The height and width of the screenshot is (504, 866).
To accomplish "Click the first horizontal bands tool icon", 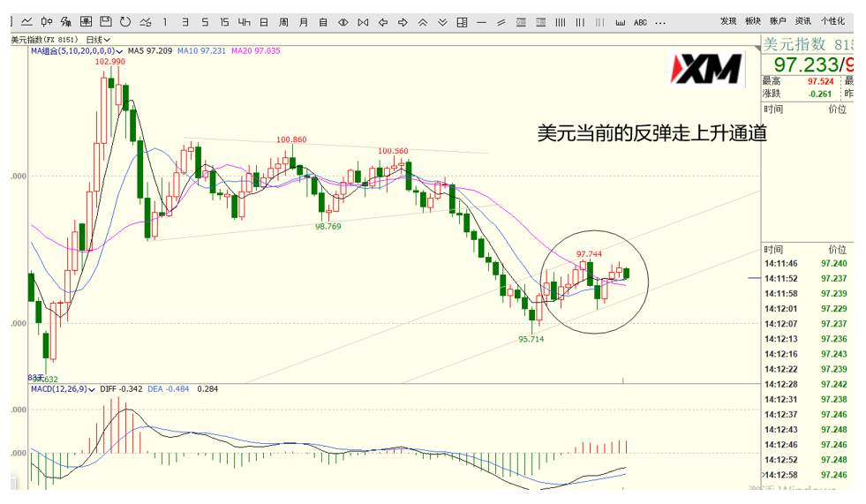I will tap(521, 22).
